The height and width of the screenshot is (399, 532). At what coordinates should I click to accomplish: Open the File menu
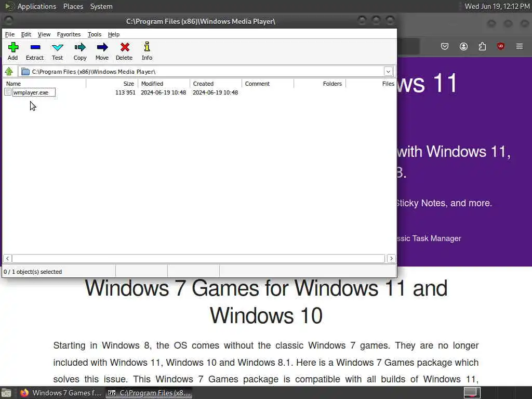pos(9,34)
